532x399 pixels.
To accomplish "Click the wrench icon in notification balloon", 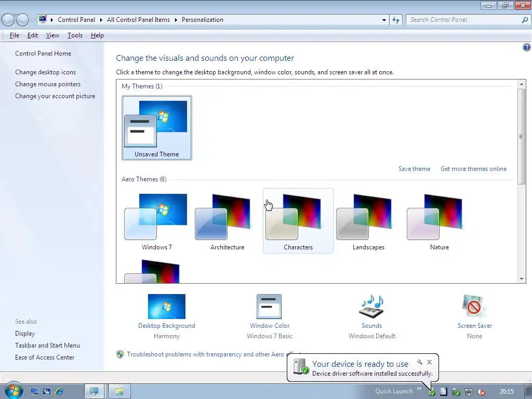I will click(x=420, y=362).
